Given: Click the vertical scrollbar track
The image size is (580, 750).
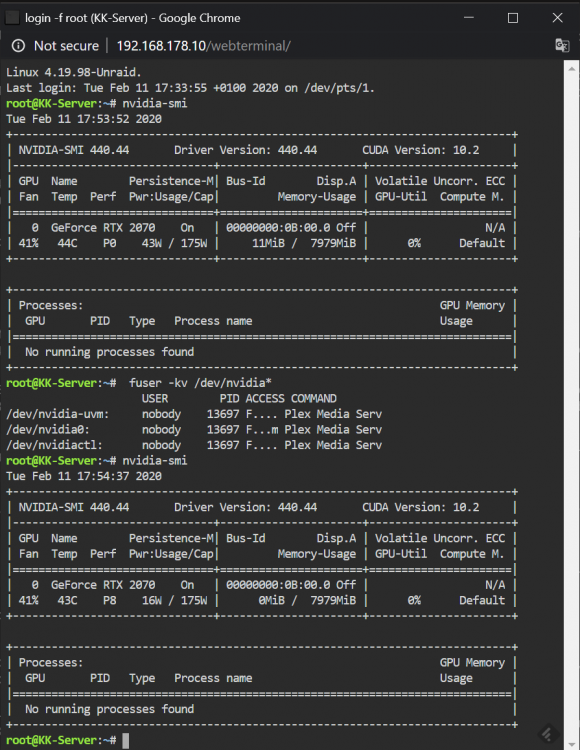Looking at the screenshot, I should pyautogui.click(x=572, y=407).
